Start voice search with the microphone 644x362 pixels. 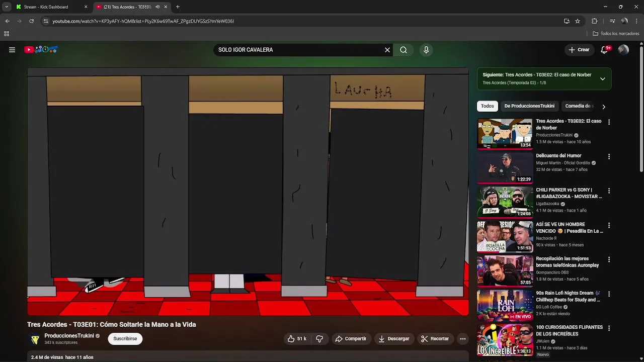click(426, 50)
